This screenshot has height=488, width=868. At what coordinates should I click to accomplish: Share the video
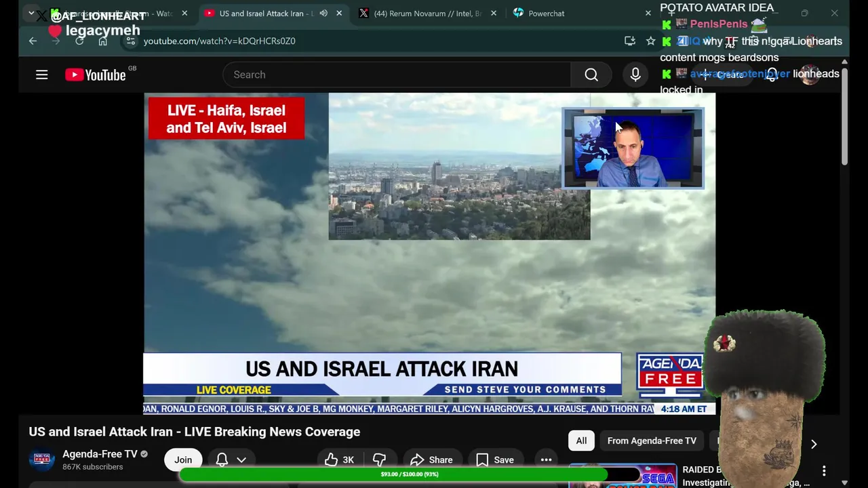(432, 460)
